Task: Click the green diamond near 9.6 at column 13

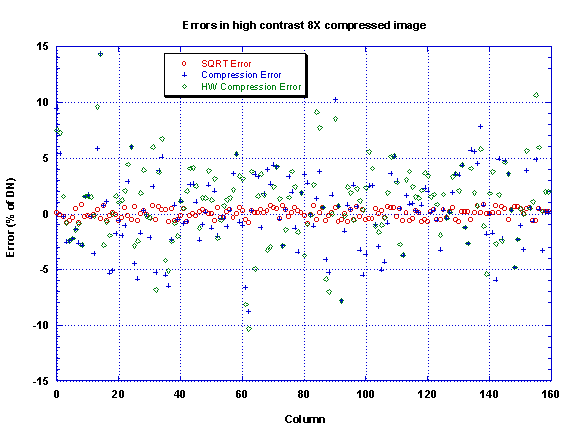Action: click(x=97, y=107)
